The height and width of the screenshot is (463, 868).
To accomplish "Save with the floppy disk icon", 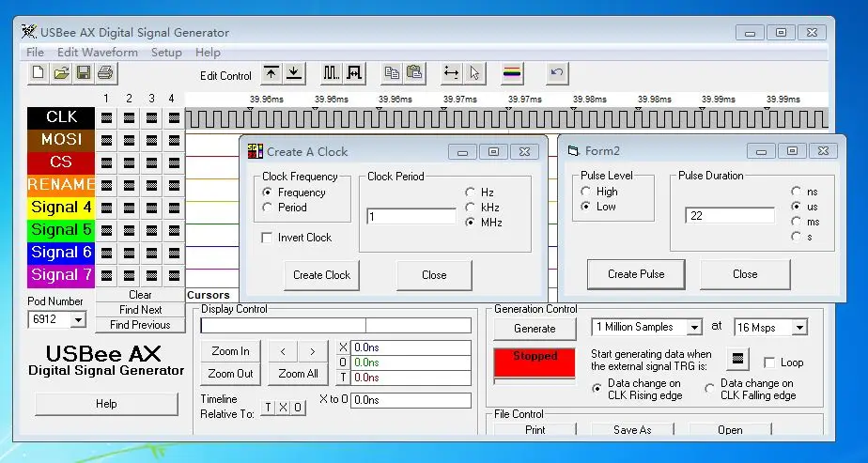I will 84,73.
